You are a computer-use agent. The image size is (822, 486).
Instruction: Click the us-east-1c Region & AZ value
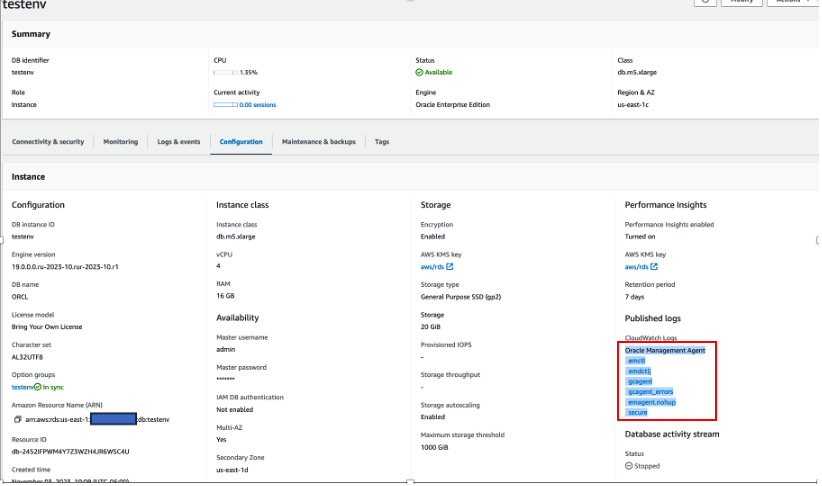[633, 105]
